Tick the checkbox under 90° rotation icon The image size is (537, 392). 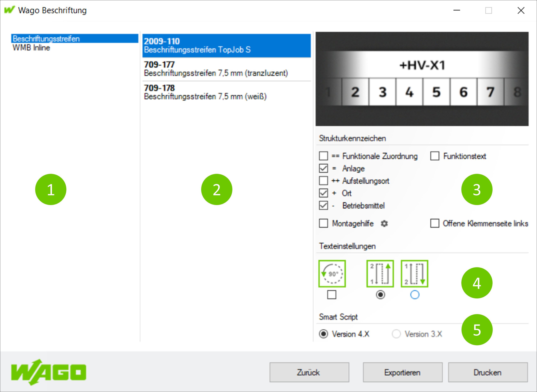[x=332, y=295]
